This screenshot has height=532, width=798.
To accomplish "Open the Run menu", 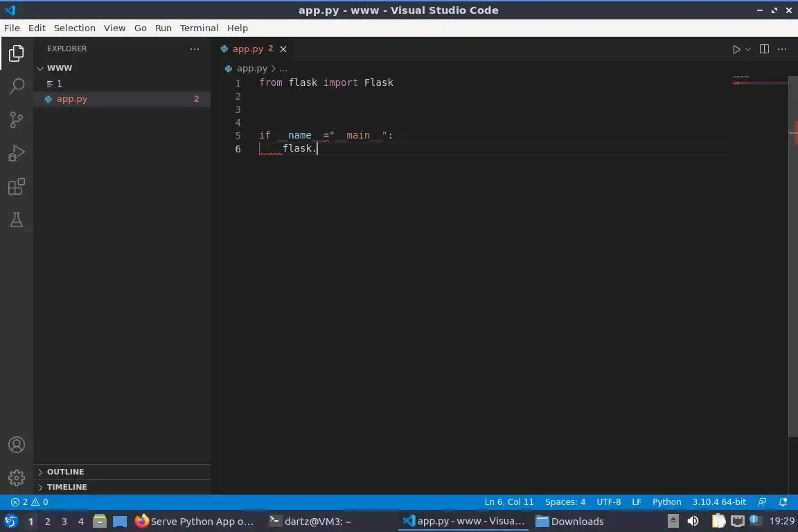I will coord(163,28).
